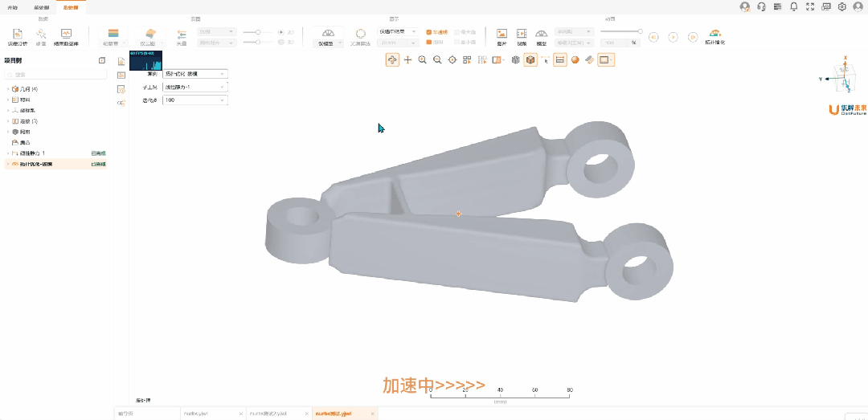The width and height of the screenshot is (868, 420).
Task: Toggle the 最小值 checkbox
Action: tap(457, 42)
